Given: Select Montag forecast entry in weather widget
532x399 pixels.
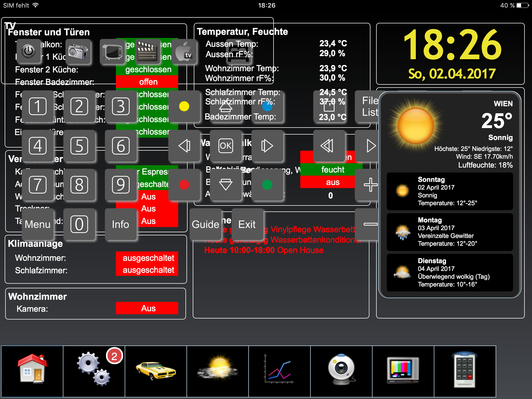Looking at the screenshot, I should pyautogui.click(x=450, y=232).
